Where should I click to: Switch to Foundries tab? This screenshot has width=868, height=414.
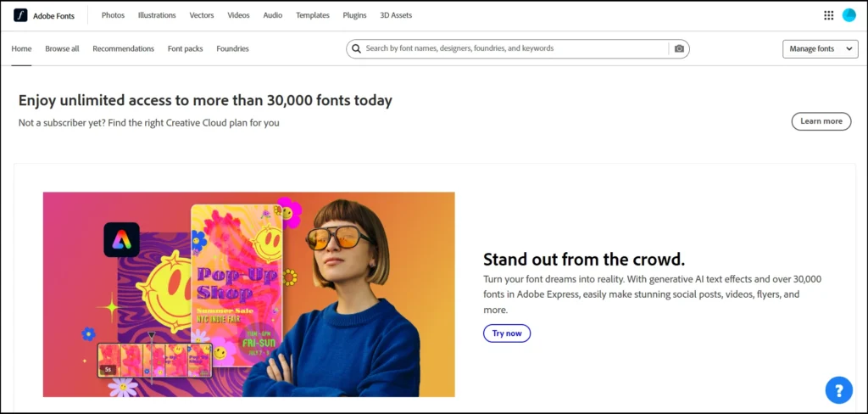tap(232, 48)
